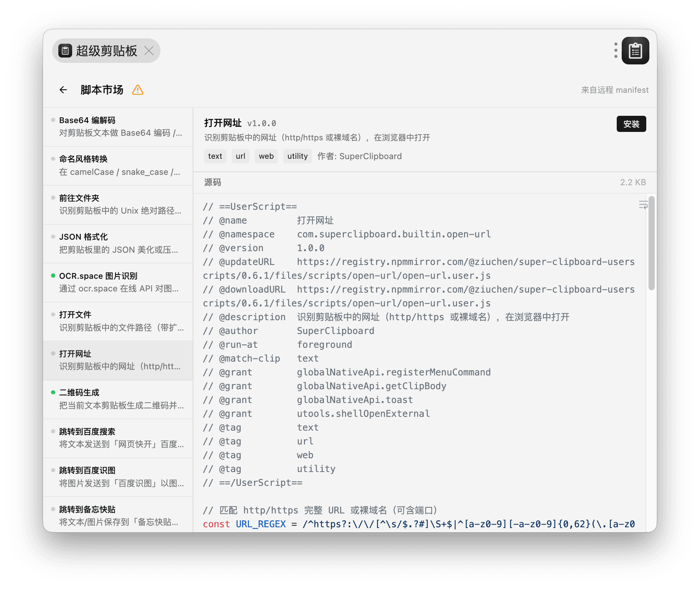Click the globalNativeApi.registerMenuCommand line
The height and width of the screenshot is (589, 700).
point(347,372)
